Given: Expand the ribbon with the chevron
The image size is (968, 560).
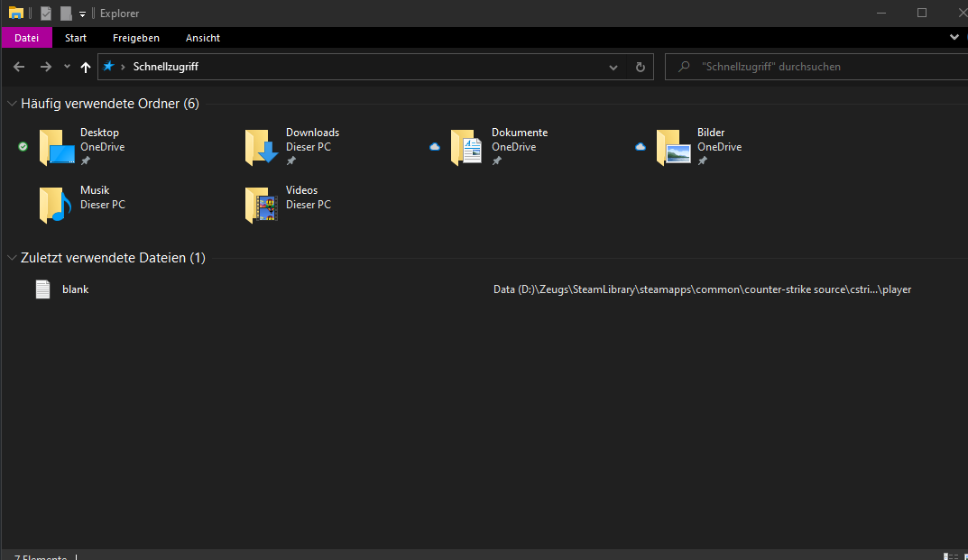Looking at the screenshot, I should [954, 37].
